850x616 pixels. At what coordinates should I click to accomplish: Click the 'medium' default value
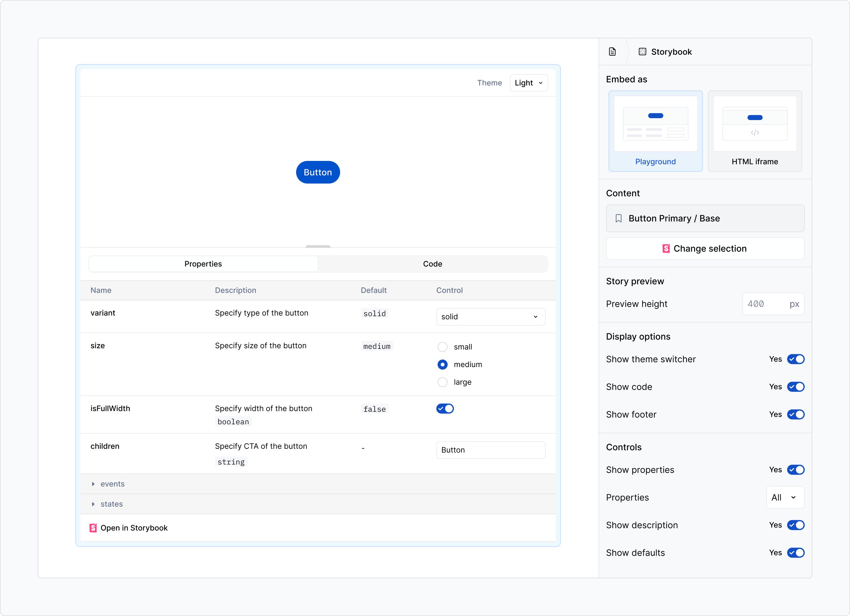[377, 346]
